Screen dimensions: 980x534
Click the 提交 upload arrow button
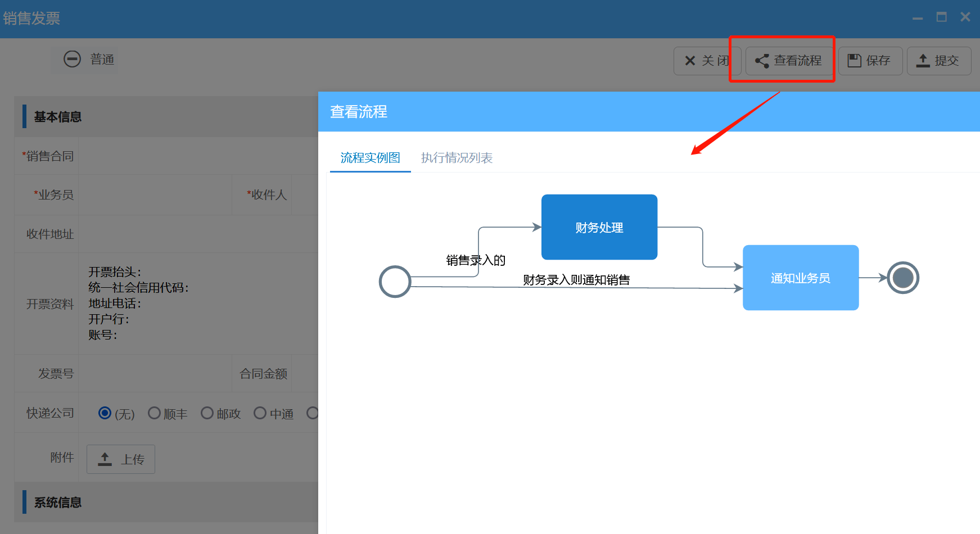(x=938, y=61)
